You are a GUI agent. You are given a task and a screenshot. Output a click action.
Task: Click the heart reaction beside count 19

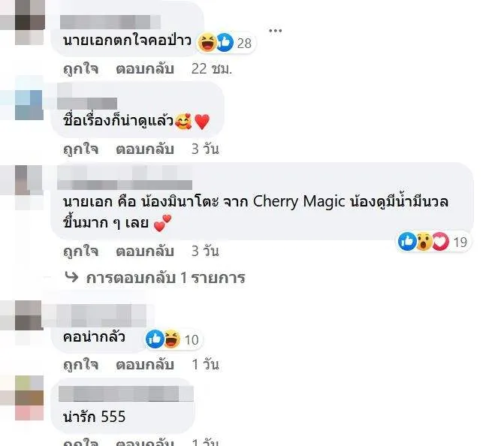pos(441,241)
